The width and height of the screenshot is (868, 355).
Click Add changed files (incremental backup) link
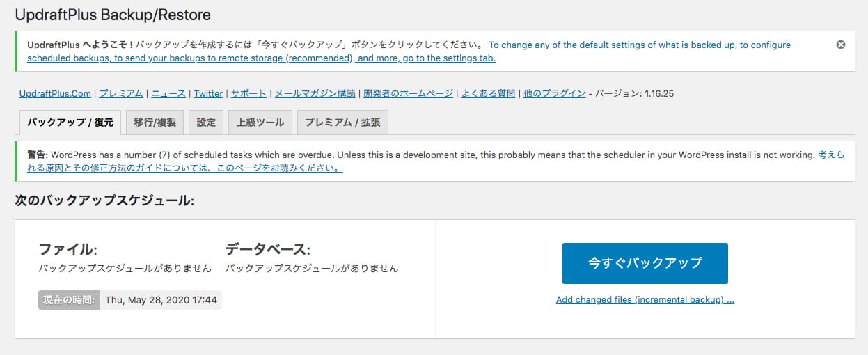[645, 300]
